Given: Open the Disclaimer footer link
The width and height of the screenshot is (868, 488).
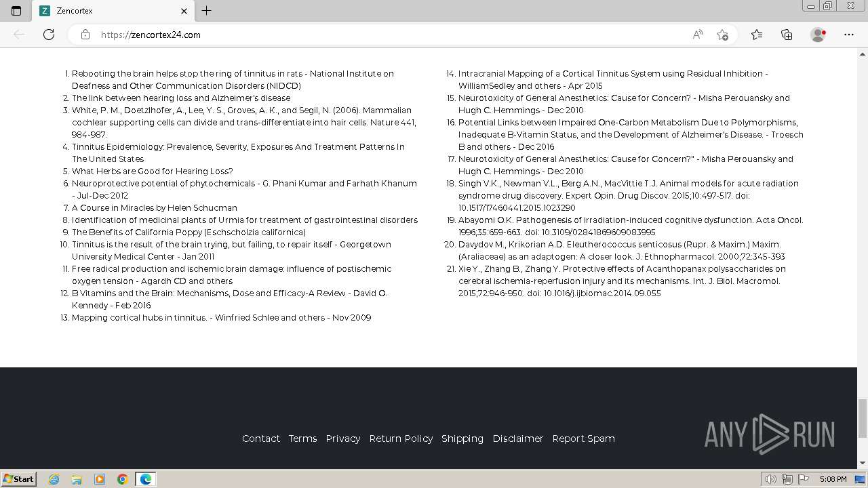Looking at the screenshot, I should [518, 439].
